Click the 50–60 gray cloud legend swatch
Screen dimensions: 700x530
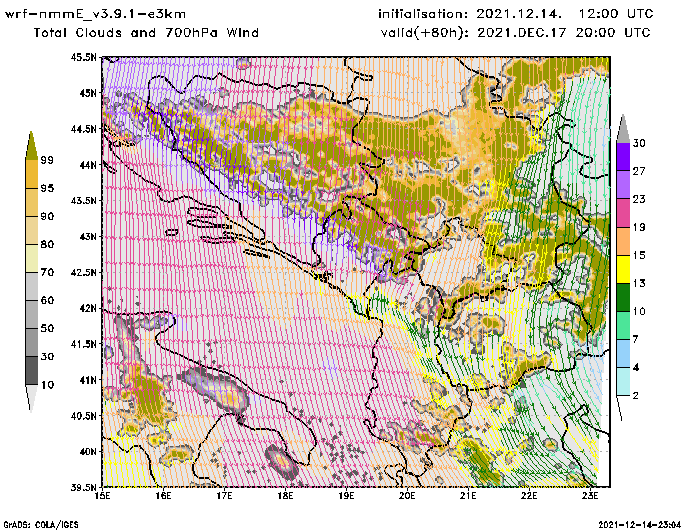32,314
